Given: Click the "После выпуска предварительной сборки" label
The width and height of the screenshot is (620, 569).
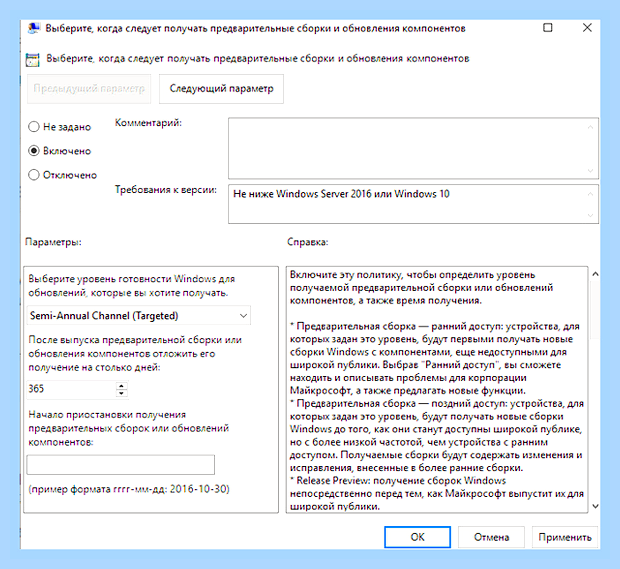Looking at the screenshot, I should tap(135, 353).
